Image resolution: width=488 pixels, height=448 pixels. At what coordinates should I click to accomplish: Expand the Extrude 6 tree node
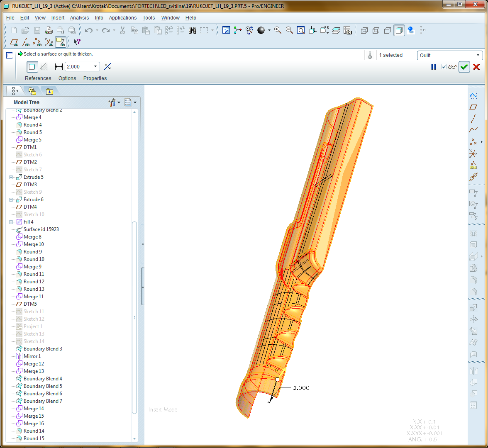[11, 200]
